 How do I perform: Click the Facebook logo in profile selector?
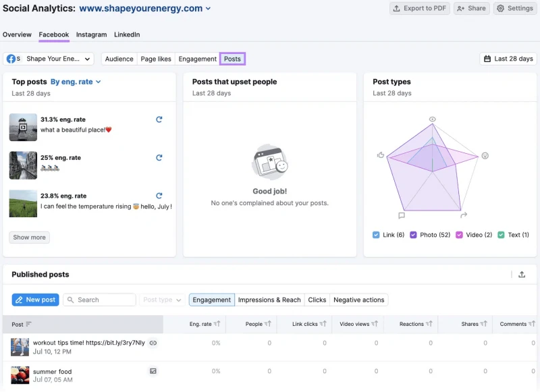(11, 59)
